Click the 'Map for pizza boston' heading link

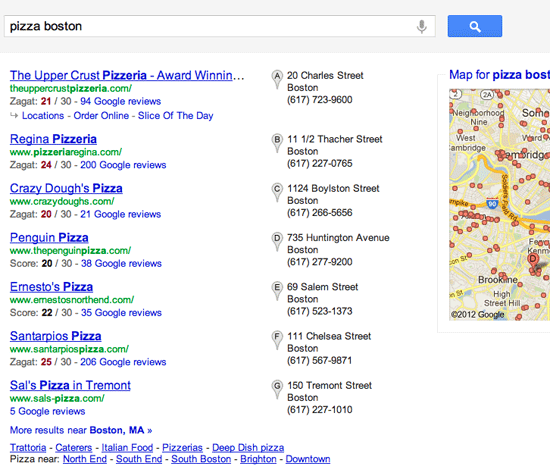pos(499,75)
